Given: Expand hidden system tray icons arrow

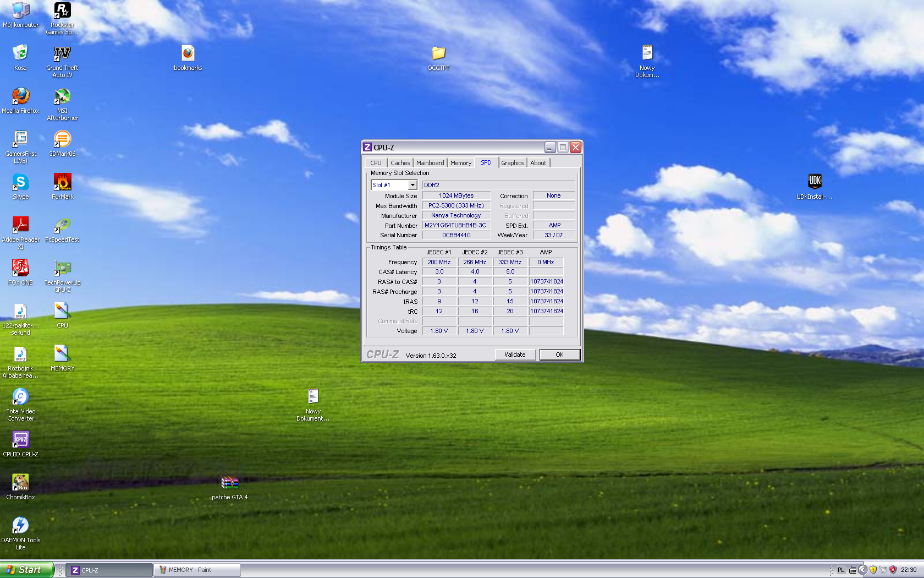Looking at the screenshot, I should [x=862, y=570].
